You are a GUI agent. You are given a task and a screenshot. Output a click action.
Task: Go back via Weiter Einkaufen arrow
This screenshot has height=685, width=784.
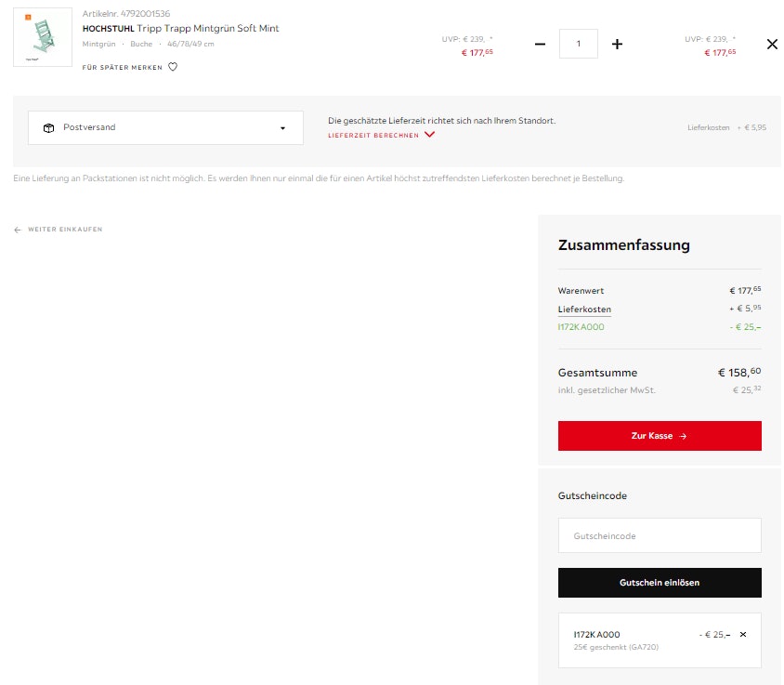pyautogui.click(x=18, y=230)
